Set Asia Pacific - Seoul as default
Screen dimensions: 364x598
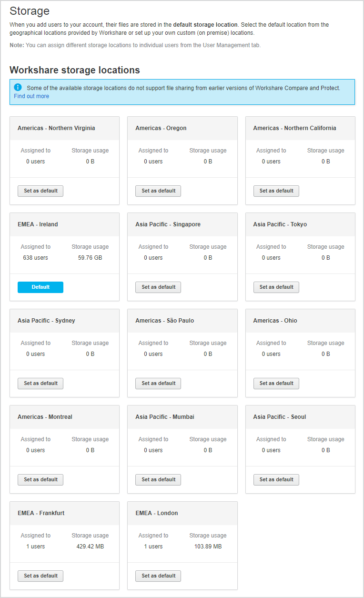point(276,479)
